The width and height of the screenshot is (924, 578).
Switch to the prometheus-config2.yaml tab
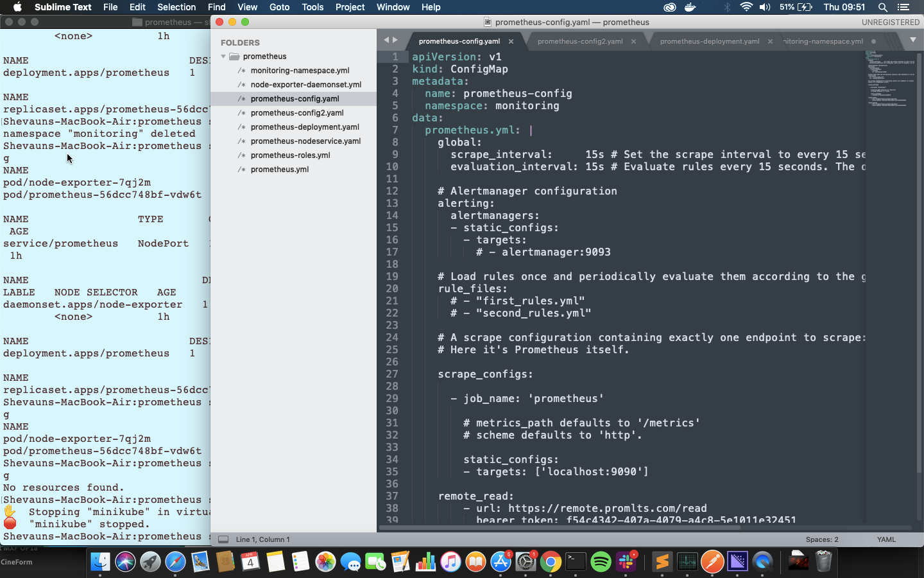(580, 41)
